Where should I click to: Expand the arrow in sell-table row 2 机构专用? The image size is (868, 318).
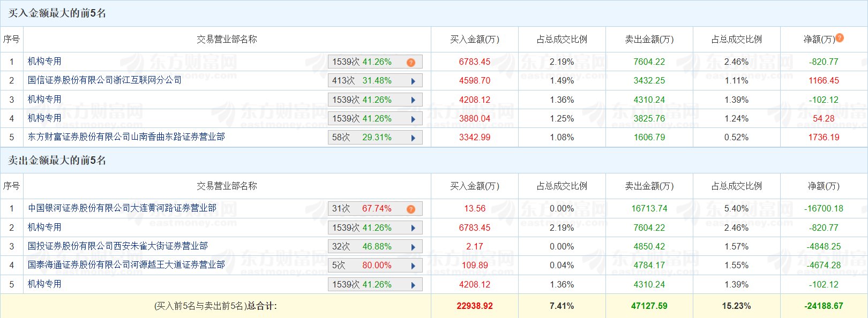click(x=413, y=228)
